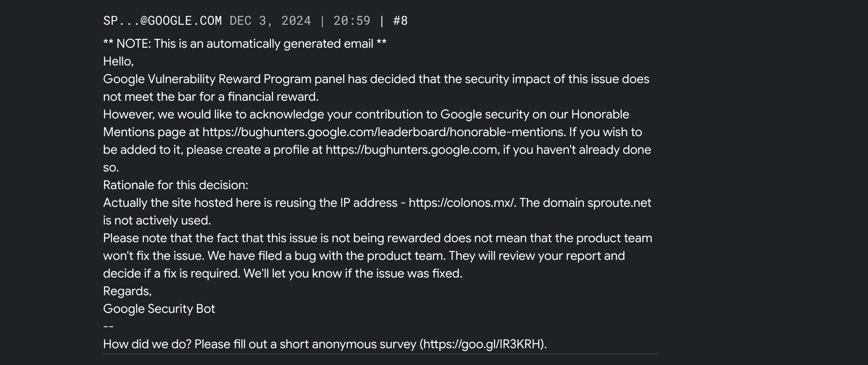Click the '--' signature separator
The image size is (868, 365).
108,327
